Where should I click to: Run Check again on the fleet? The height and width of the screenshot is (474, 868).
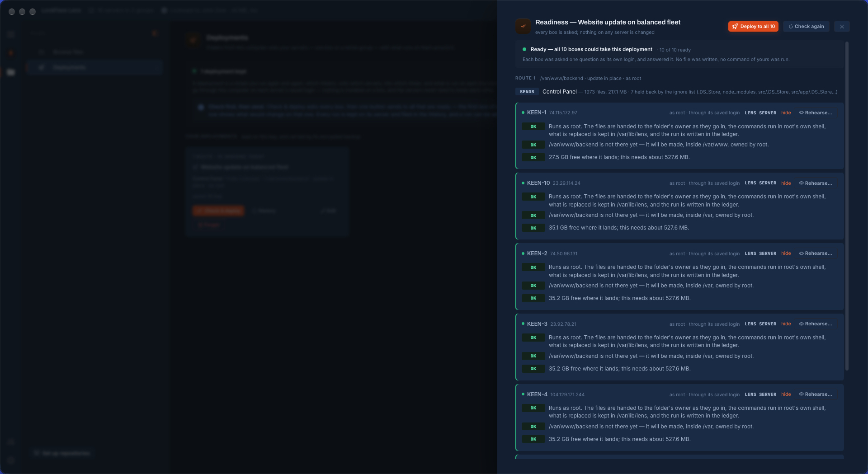[807, 27]
